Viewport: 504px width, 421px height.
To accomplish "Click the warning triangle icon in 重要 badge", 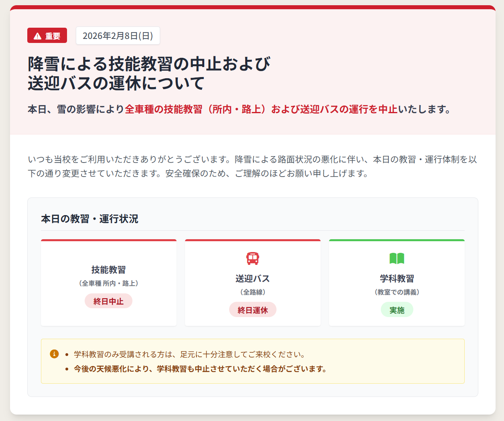I will point(38,36).
